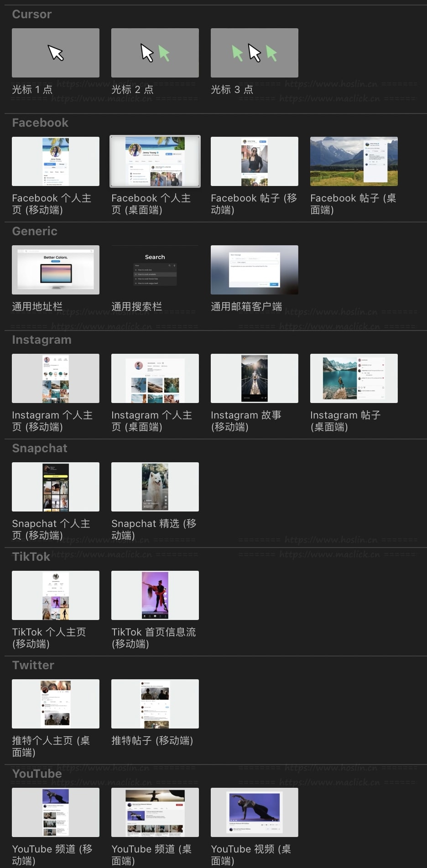Pick YouTube 视频 (桌面端) template thumbnail
Image resolution: width=427 pixels, height=868 pixels.
point(255,812)
